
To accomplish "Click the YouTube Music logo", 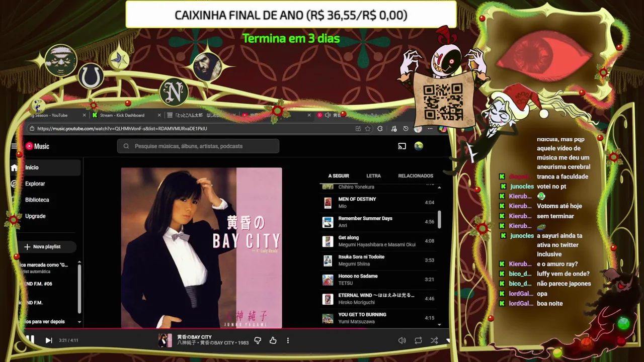I will [x=37, y=146].
